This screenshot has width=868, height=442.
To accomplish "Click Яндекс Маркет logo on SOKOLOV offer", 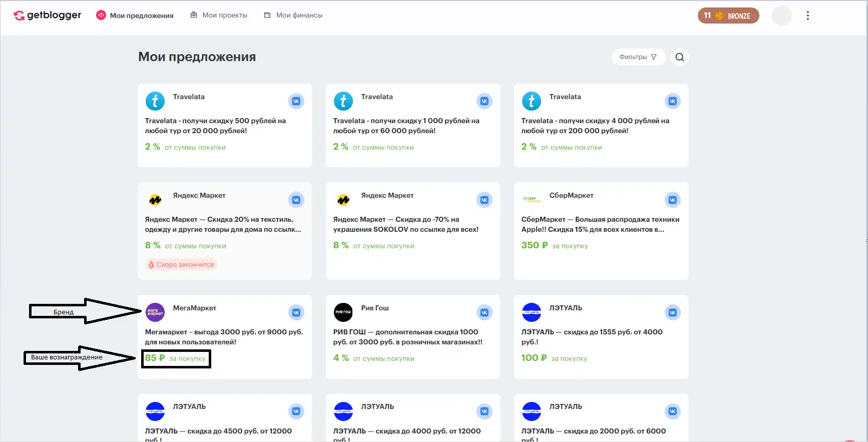I will [343, 200].
